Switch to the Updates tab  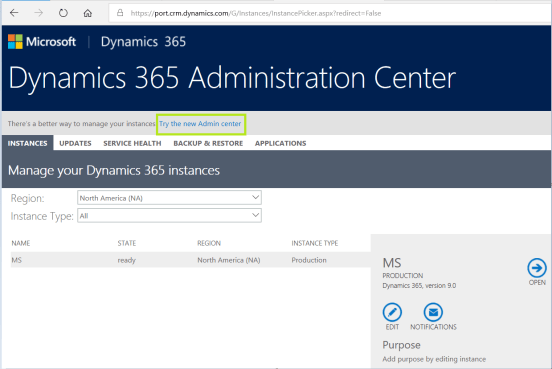point(75,143)
